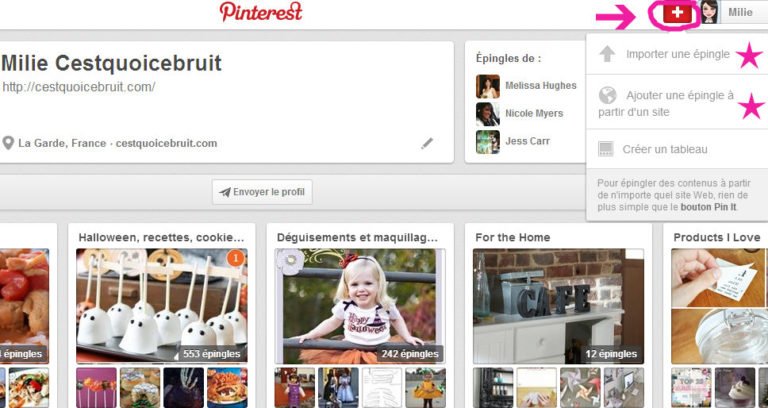Image resolution: width=768 pixels, height=408 pixels.
Task: Open Milie's profile avatar
Action: click(x=709, y=12)
